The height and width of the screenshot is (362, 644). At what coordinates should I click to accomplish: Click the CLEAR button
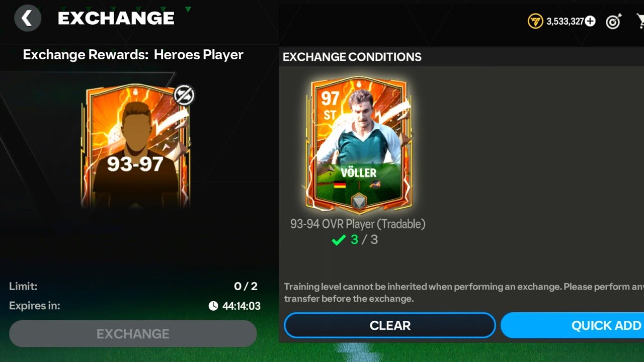(x=390, y=325)
